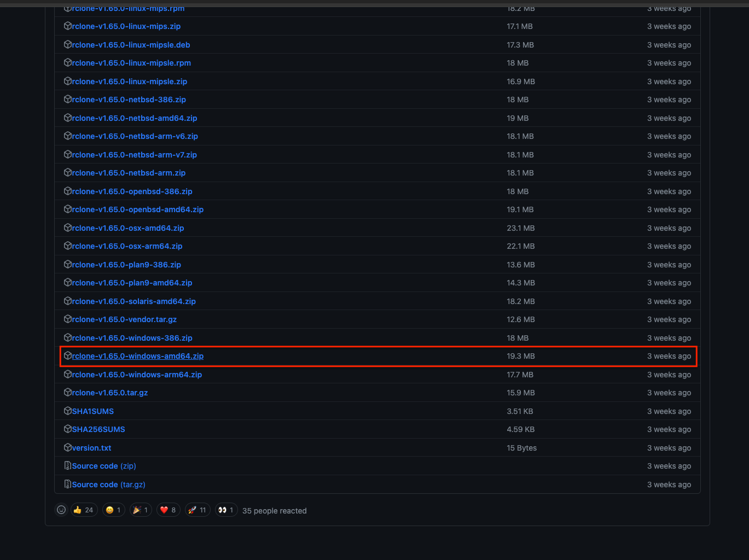Download rclone-v1.65.0-plan9-386.zip
This screenshot has width=749, height=560.
[126, 265]
